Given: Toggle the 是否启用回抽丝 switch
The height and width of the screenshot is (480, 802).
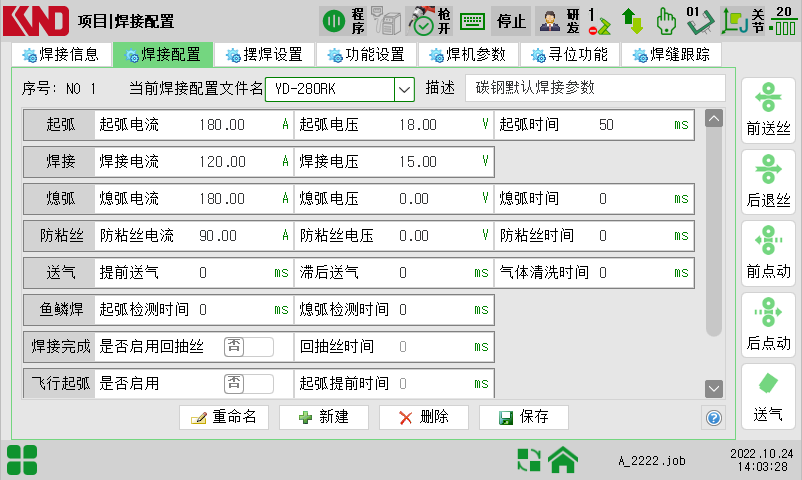Looking at the screenshot, I should 249,346.
